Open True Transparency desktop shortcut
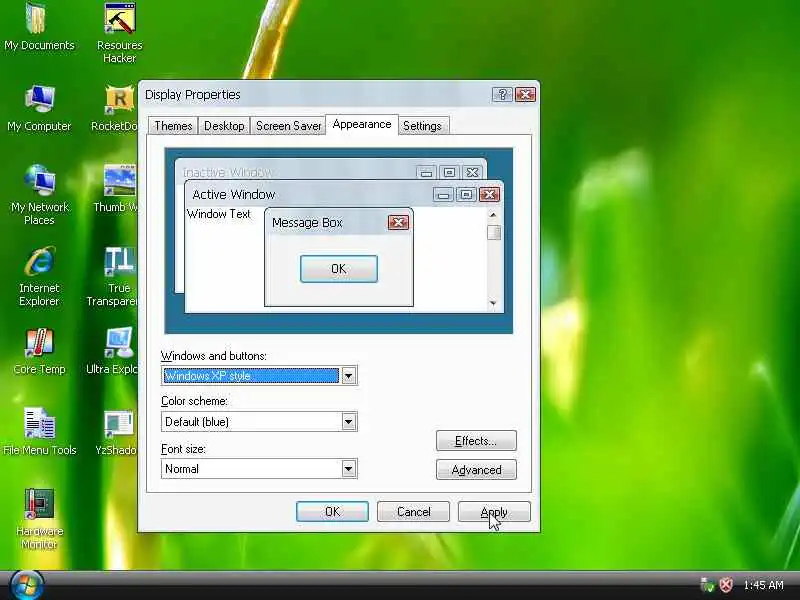Image resolution: width=800 pixels, height=600 pixels. [116, 276]
